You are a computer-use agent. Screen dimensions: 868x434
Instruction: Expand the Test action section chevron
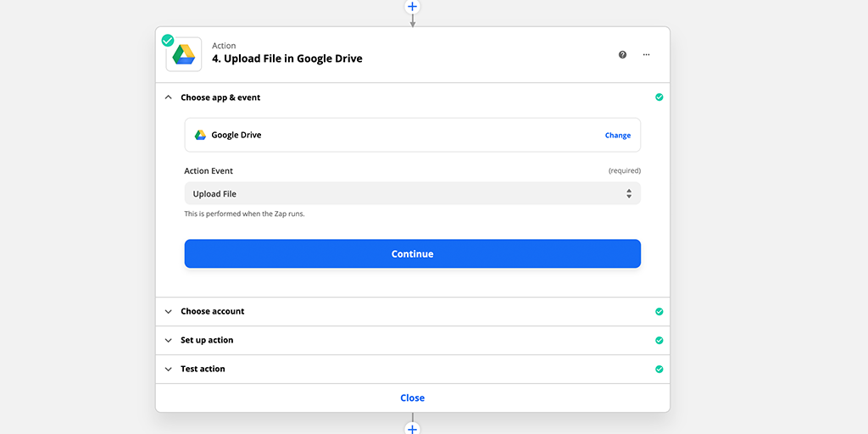pos(168,369)
